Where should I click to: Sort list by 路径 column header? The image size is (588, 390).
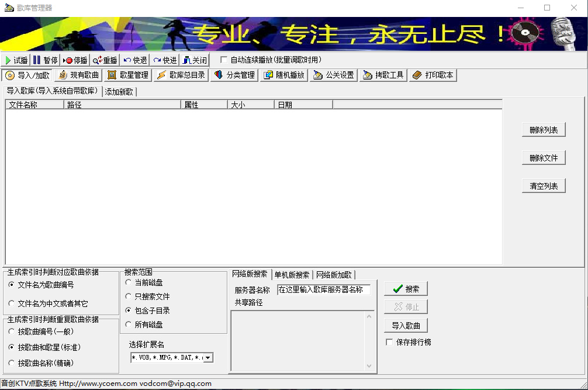point(122,105)
